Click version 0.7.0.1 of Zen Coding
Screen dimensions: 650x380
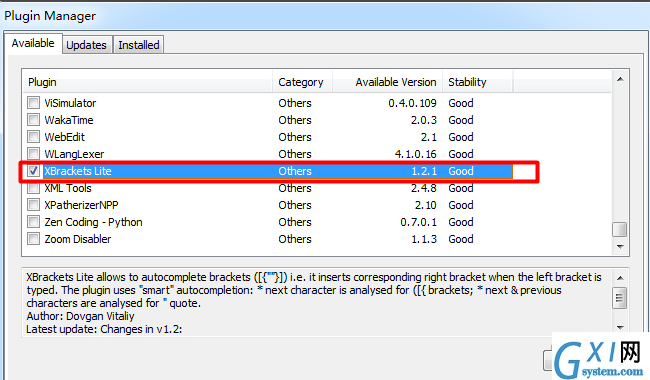click(418, 222)
